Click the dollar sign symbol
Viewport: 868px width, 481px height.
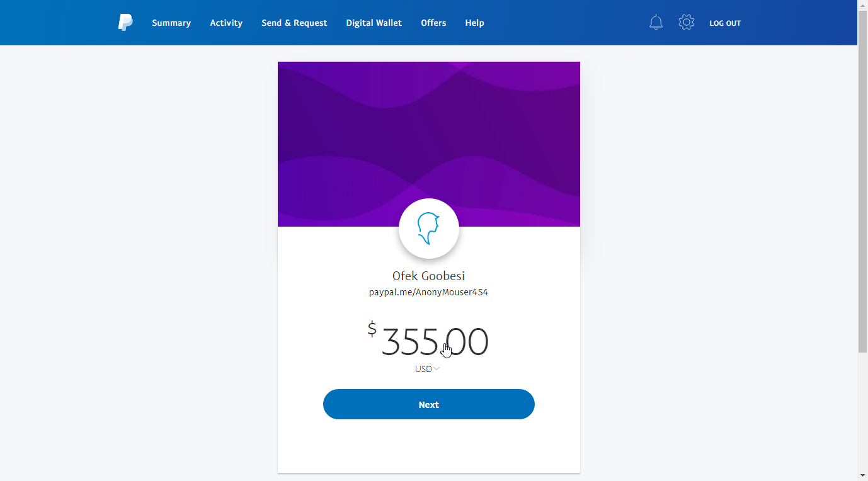[x=372, y=329]
